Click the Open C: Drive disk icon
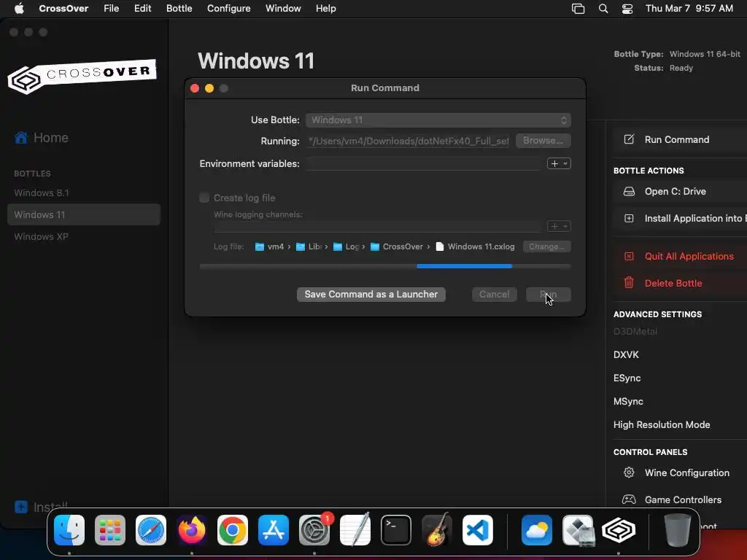 [x=629, y=192]
